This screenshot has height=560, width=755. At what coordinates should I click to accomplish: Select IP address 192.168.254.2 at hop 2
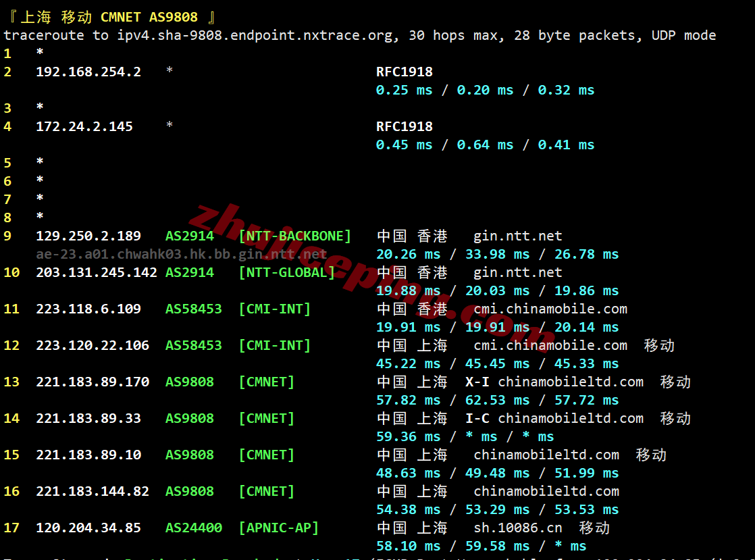click(x=88, y=72)
